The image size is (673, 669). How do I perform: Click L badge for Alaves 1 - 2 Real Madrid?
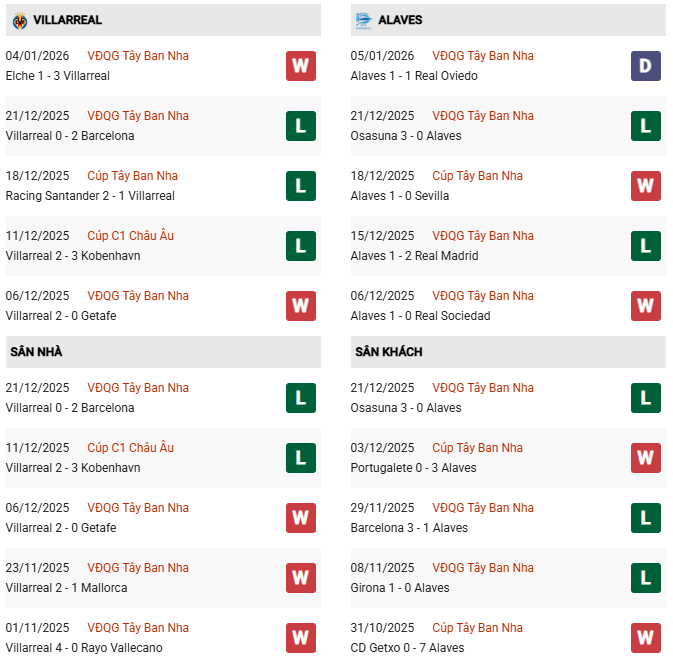[x=645, y=246]
